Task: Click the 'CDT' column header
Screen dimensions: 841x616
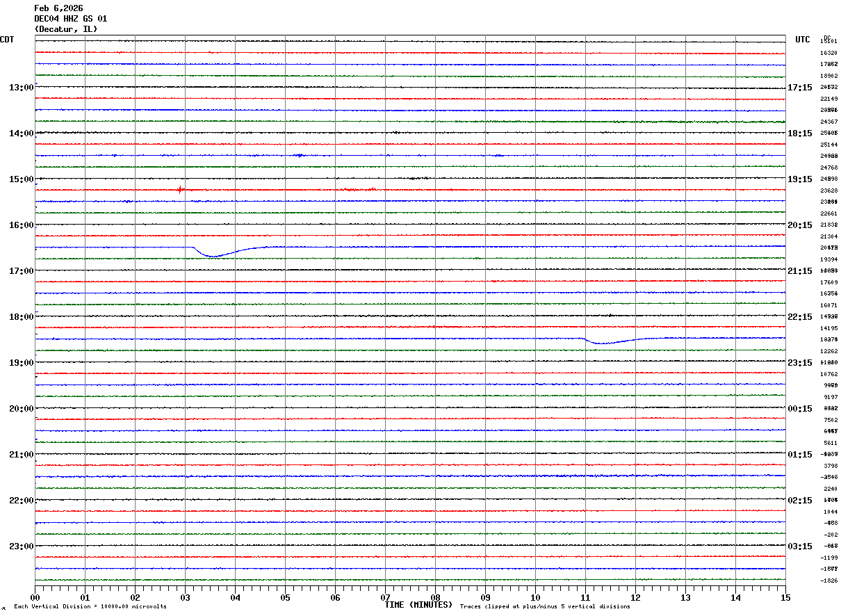Action: [x=7, y=40]
